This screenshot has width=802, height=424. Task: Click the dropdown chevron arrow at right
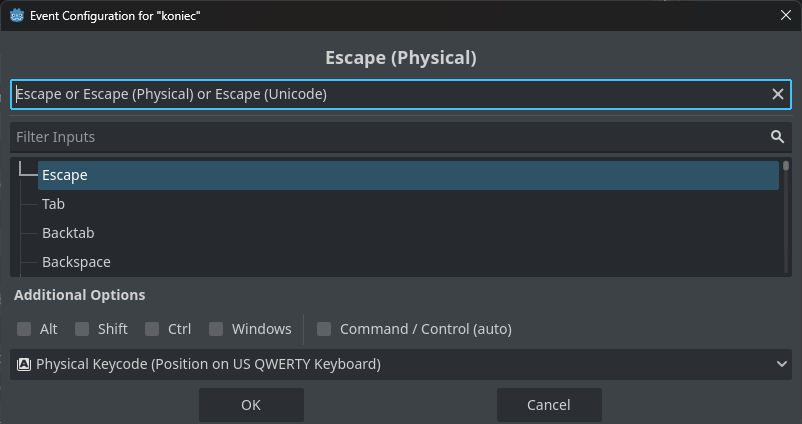pos(781,364)
